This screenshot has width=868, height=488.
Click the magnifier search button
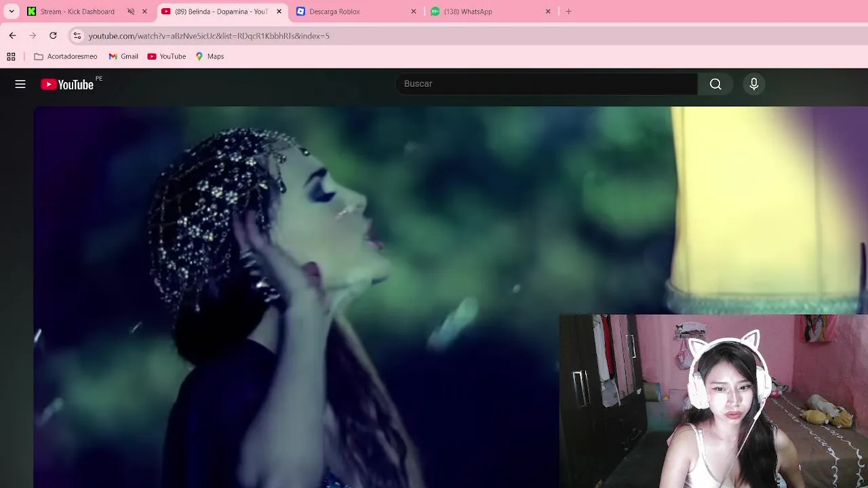715,84
